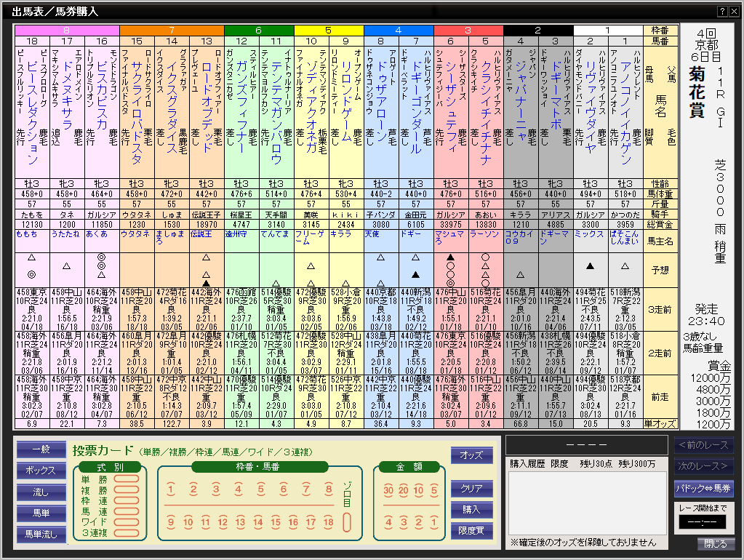
Task: Mark number 12 in 枠番・馬番 section
Action: click(x=223, y=522)
